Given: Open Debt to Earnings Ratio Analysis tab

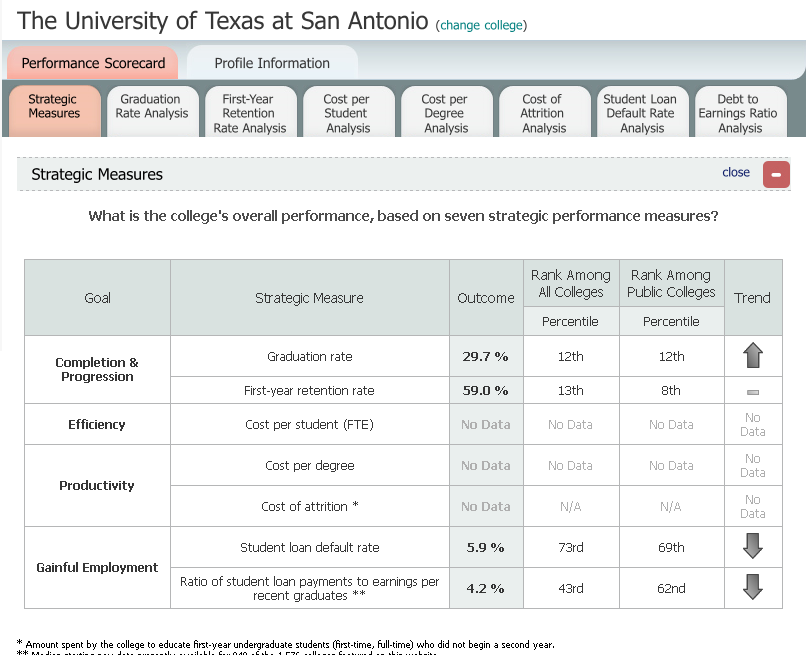Looking at the screenshot, I should pyautogui.click(x=739, y=113).
